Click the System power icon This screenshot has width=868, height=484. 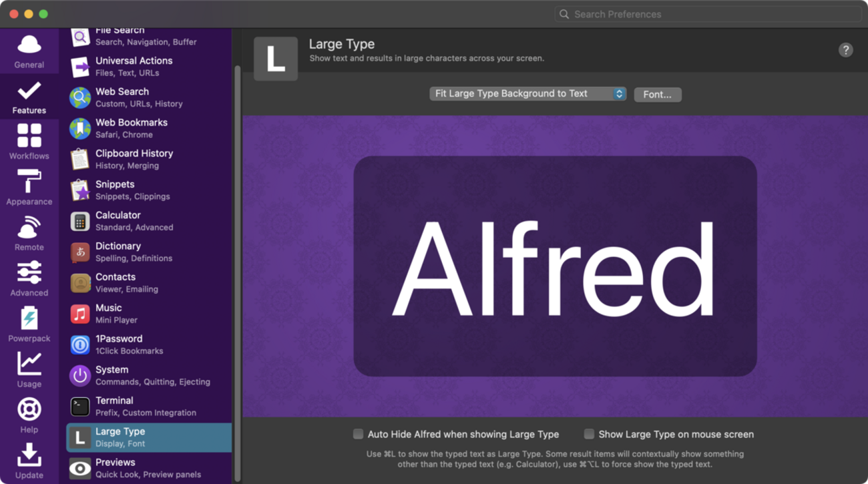pos(80,375)
